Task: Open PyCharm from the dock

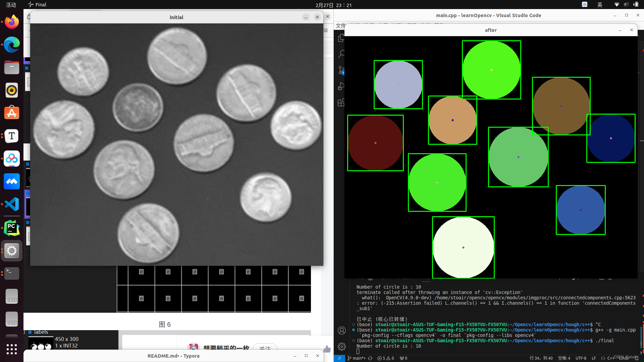Action: 12,228
